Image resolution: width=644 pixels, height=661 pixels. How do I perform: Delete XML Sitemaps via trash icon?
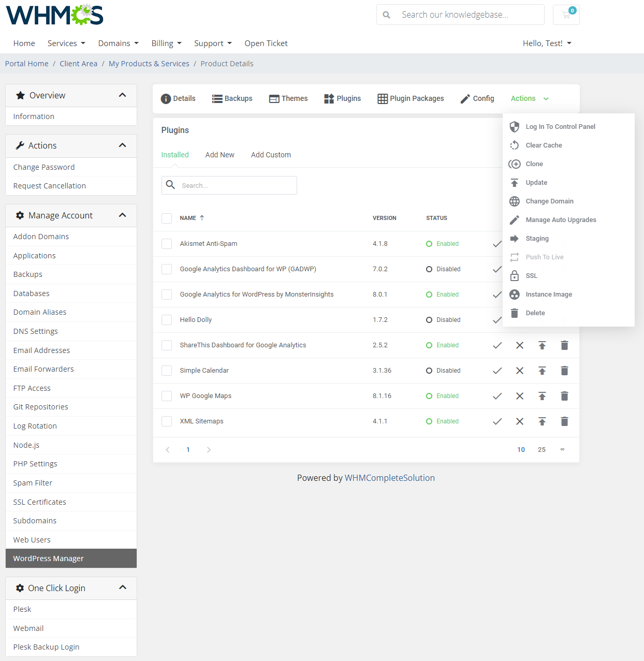click(x=564, y=421)
